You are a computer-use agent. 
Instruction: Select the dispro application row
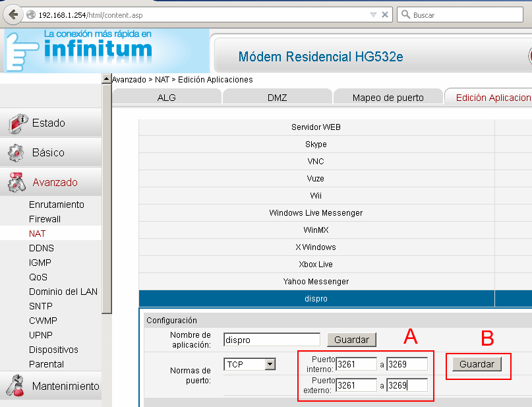click(x=316, y=299)
